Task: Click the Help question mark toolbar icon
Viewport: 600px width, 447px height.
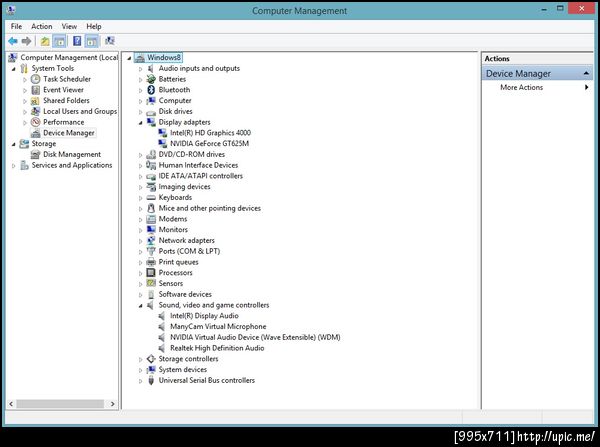Action: [x=77, y=41]
